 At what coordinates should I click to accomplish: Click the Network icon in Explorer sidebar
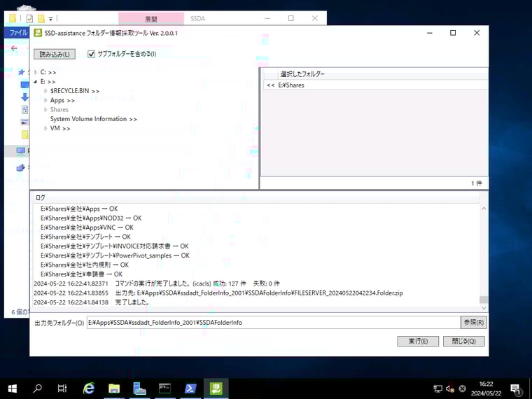pyautogui.click(x=21, y=167)
